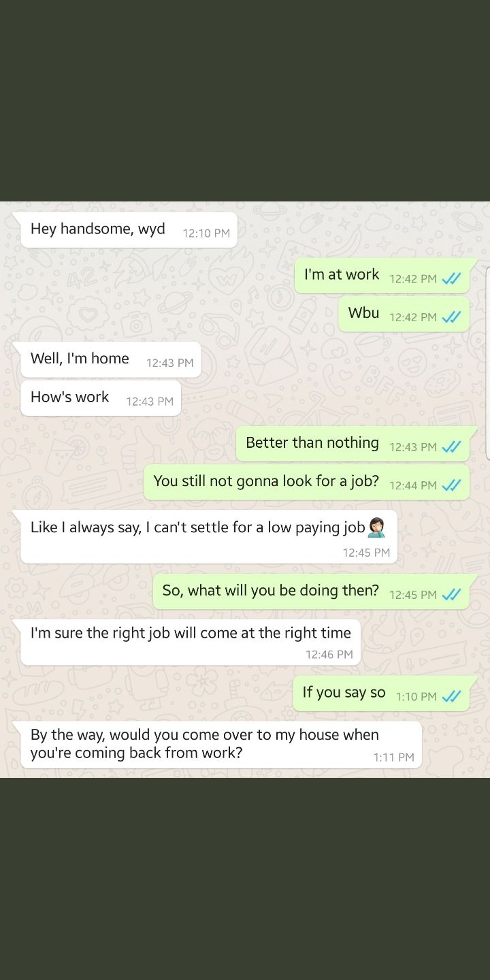Tap the facepalm emoji in low paying job message
The width and height of the screenshot is (490, 980).
pos(376,527)
